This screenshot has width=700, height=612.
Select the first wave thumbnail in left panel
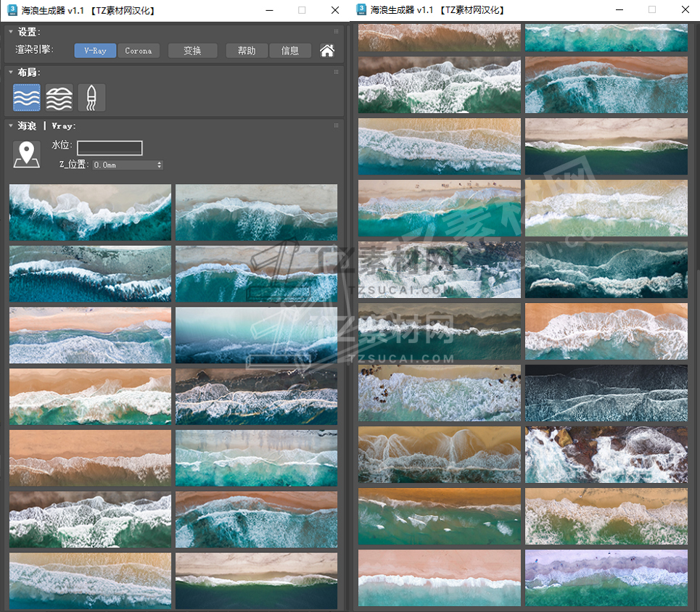pyautogui.click(x=90, y=212)
